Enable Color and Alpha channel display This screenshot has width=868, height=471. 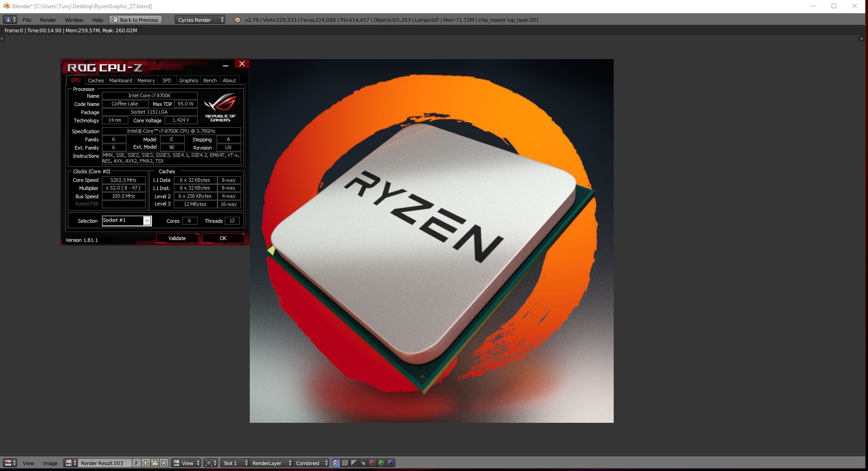pos(336,463)
